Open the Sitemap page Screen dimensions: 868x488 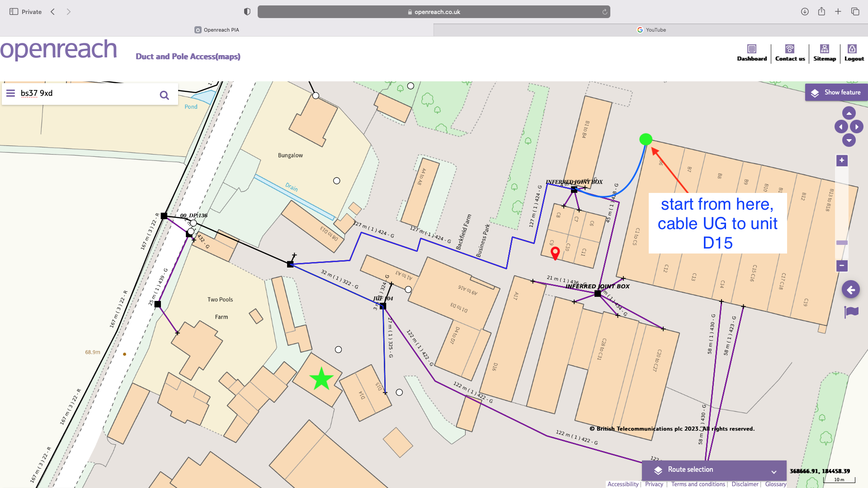click(824, 53)
